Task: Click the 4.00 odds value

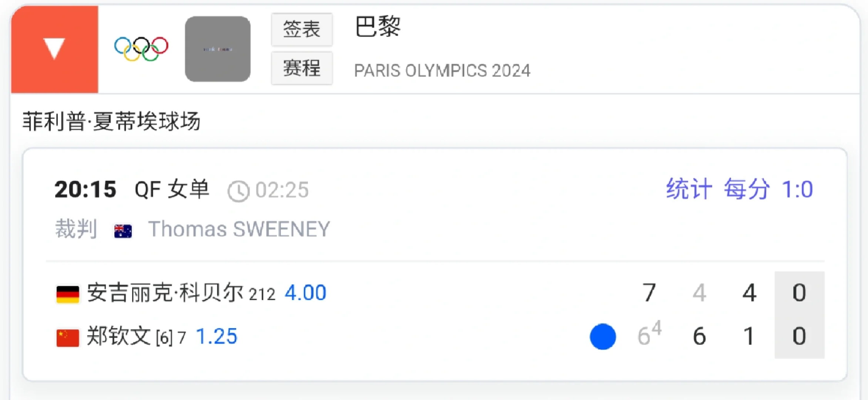Action: (305, 293)
